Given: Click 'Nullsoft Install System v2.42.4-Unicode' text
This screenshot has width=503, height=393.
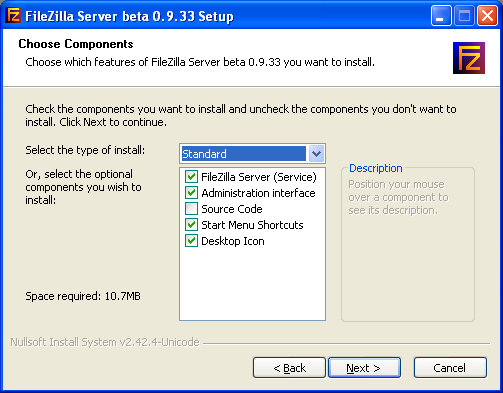Looking at the screenshot, I should tap(105, 342).
